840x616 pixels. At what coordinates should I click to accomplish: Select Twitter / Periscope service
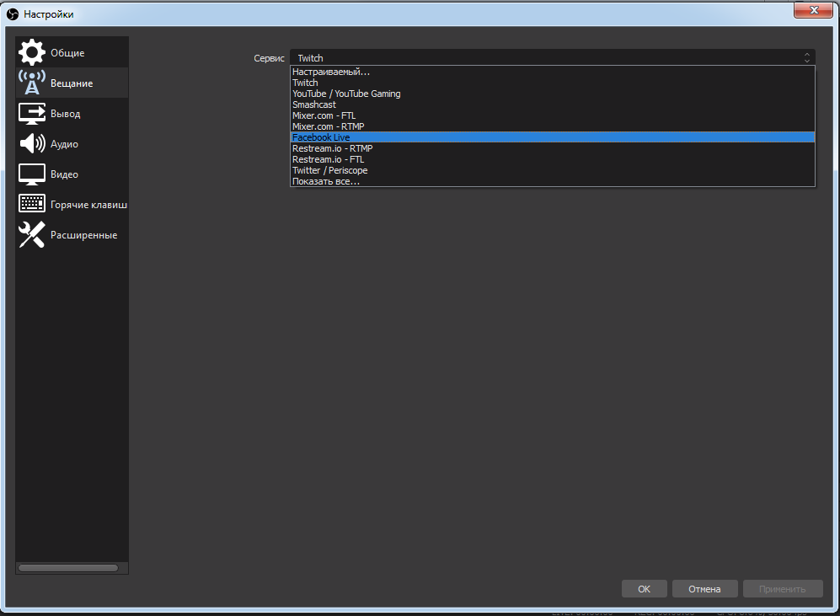(553, 170)
